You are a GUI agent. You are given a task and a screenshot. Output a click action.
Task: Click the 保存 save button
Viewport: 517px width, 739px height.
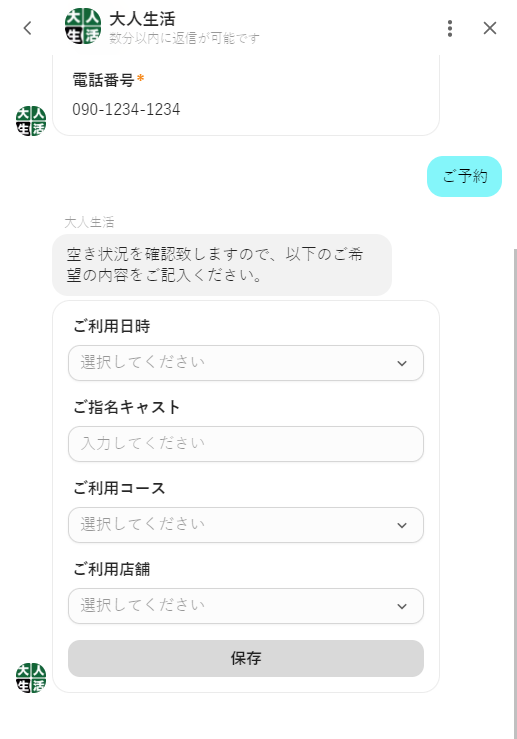point(246,658)
